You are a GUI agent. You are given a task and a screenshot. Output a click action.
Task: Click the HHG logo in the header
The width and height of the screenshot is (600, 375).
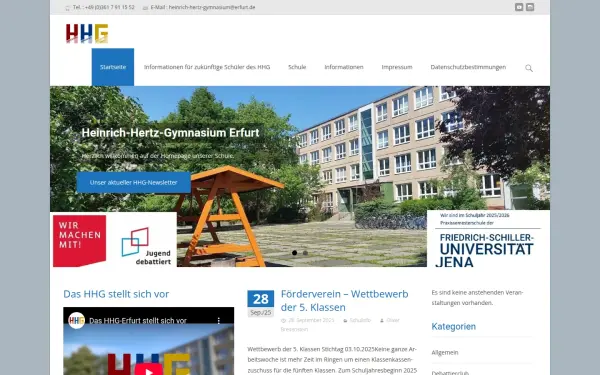[x=87, y=33]
